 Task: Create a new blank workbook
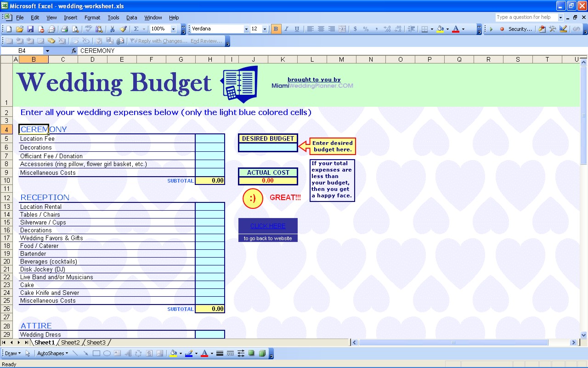(9, 29)
